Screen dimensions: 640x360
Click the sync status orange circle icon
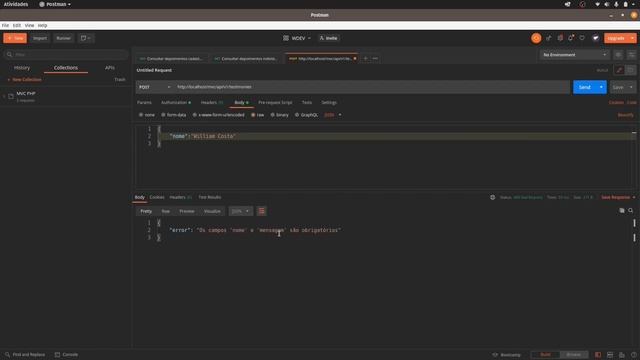[x=536, y=38]
